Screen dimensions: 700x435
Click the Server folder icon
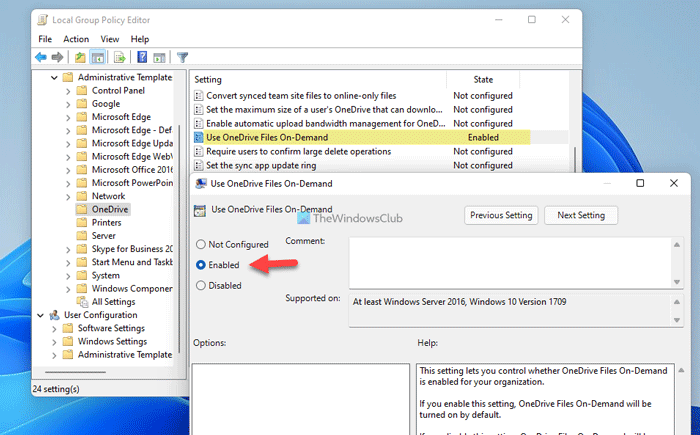[82, 235]
